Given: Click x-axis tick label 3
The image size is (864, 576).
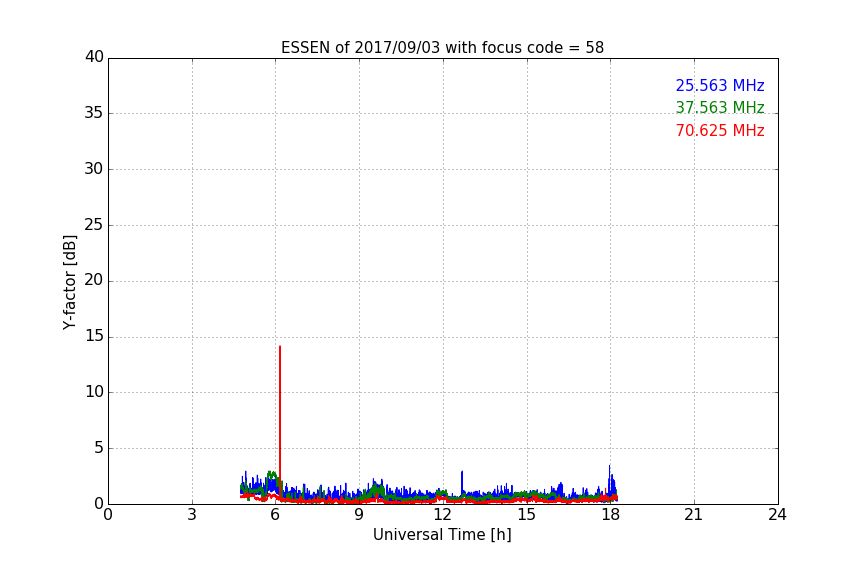Looking at the screenshot, I should [x=192, y=515].
